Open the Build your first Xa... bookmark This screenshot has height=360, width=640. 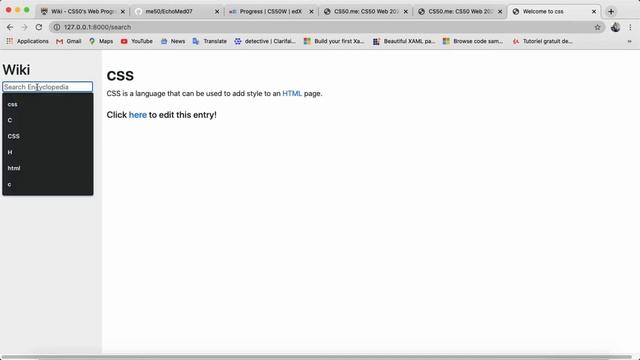coord(334,41)
